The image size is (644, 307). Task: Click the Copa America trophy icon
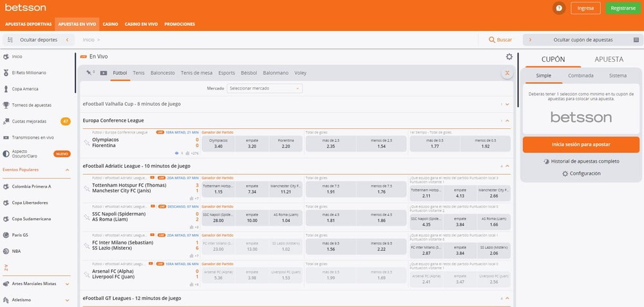coord(6,89)
